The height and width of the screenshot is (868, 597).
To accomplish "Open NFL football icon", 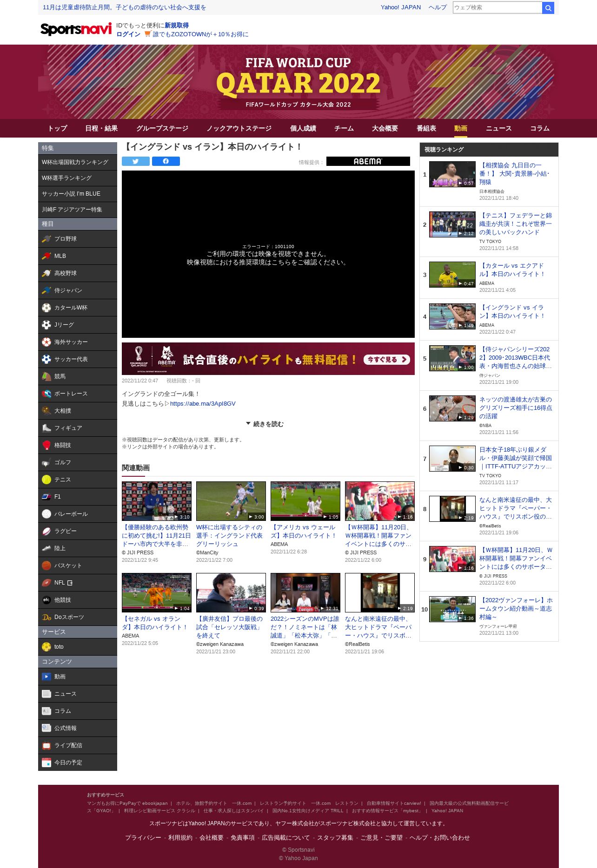I will 46,583.
